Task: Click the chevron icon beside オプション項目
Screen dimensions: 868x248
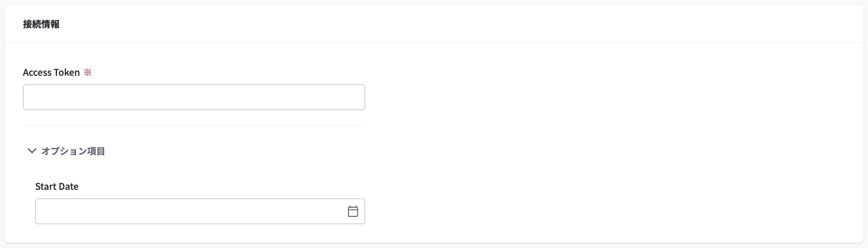Action: [x=32, y=151]
